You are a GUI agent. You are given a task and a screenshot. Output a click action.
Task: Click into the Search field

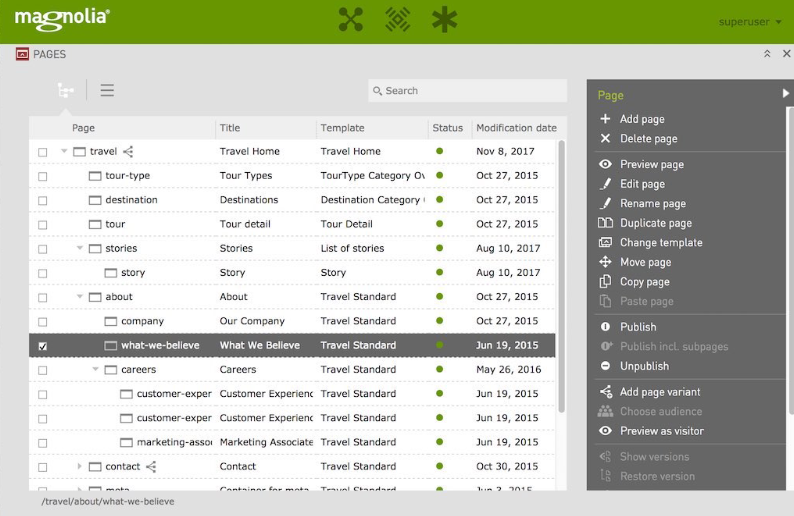coord(467,91)
